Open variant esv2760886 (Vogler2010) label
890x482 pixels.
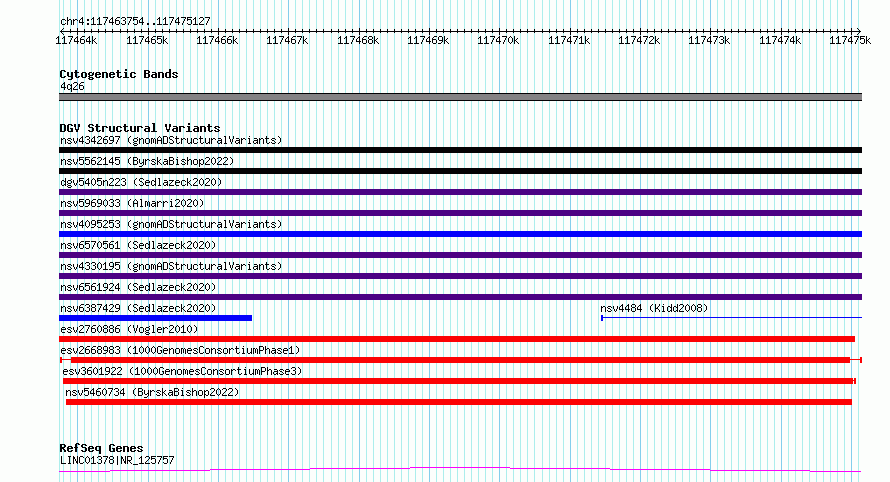click(129, 329)
